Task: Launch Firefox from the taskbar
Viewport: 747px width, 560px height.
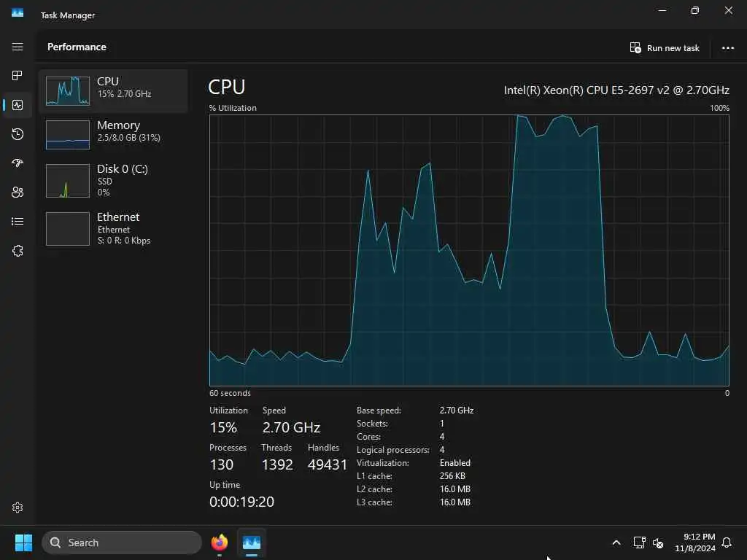Action: point(220,542)
